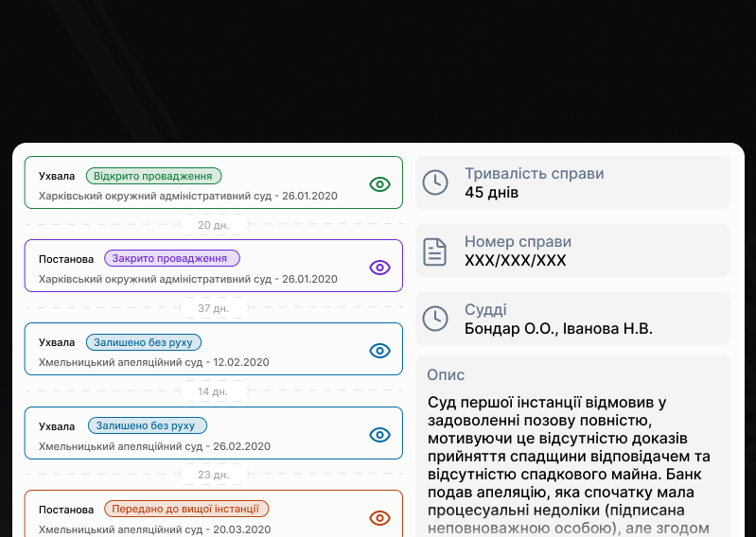The height and width of the screenshot is (537, 756).
Task: View the 12.02.2020 'Залишено без руху' document eye icon
Action: pos(380,351)
